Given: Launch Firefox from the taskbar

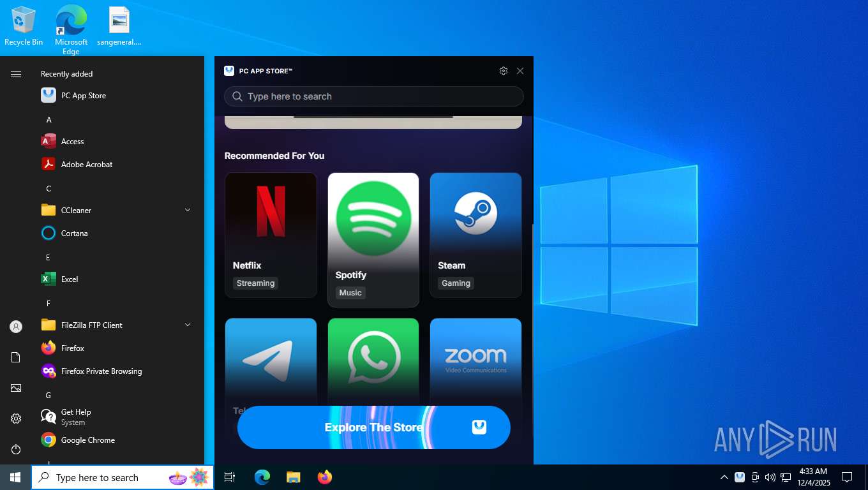Looking at the screenshot, I should click(x=325, y=477).
